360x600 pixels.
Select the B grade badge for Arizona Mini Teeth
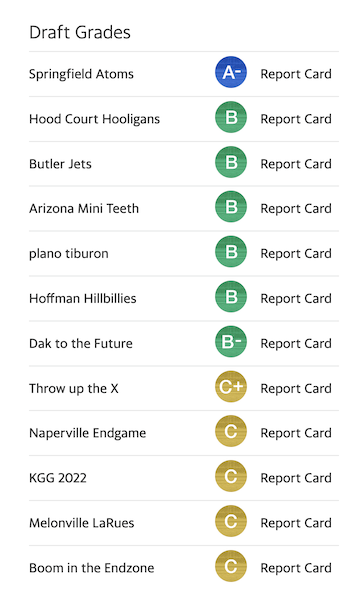coord(231,207)
